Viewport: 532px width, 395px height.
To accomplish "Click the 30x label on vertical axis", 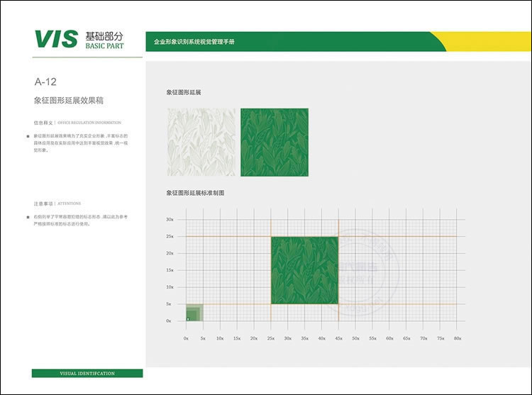I will point(170,219).
